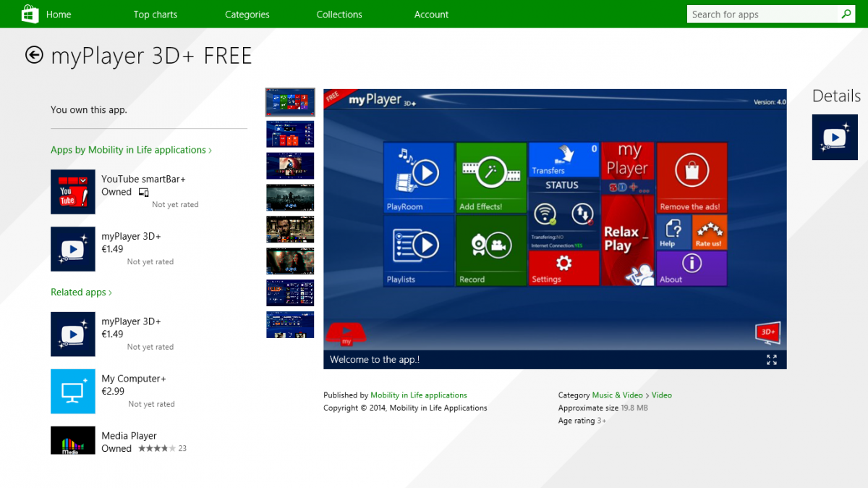Select the sixth screenshot thumbnail
The image size is (868, 488).
(x=290, y=261)
